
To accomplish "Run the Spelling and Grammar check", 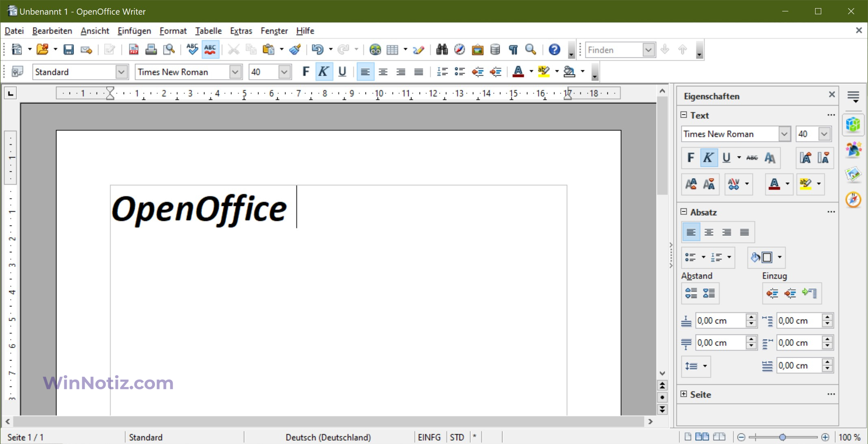I will [192, 50].
